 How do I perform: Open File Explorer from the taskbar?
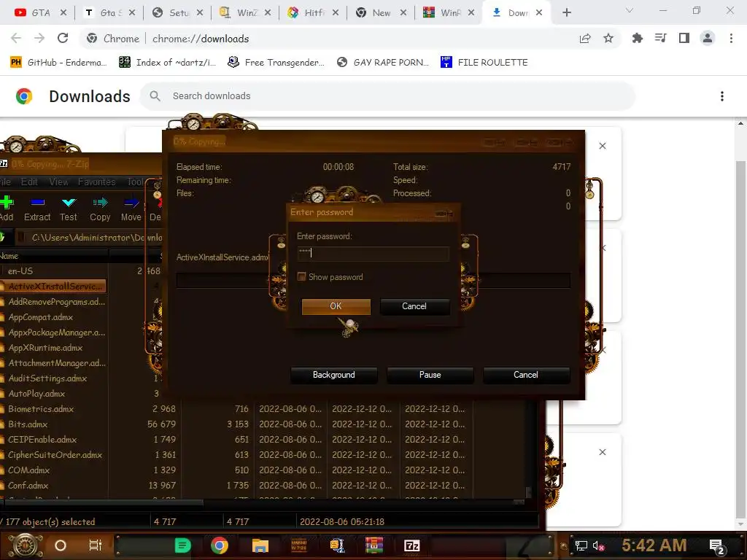(x=260, y=545)
